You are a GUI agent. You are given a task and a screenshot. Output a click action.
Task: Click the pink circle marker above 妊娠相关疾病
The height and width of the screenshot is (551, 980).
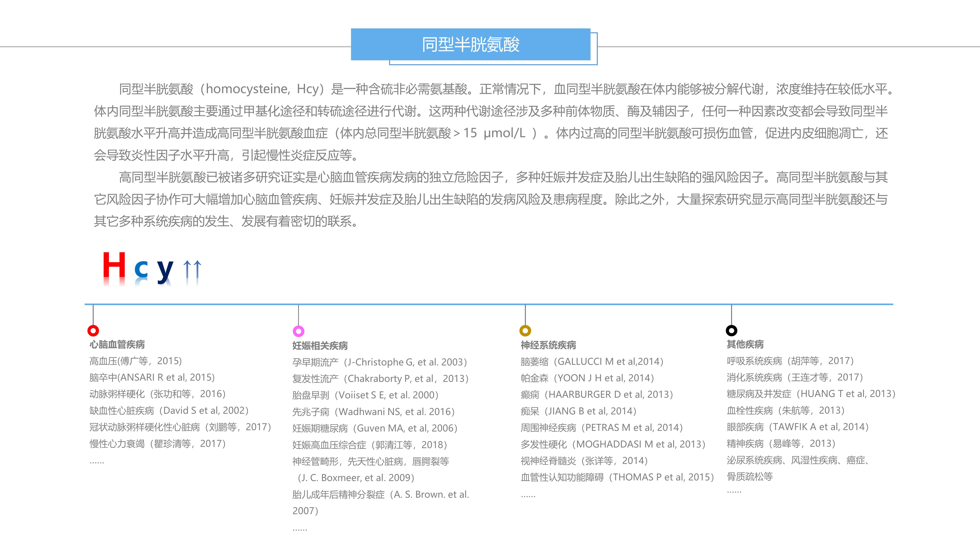299,331
